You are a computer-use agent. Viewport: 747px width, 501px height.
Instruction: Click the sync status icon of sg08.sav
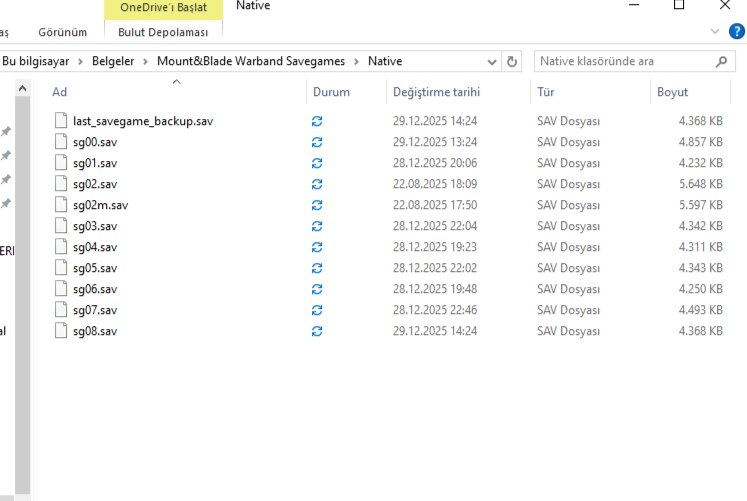pyautogui.click(x=317, y=331)
